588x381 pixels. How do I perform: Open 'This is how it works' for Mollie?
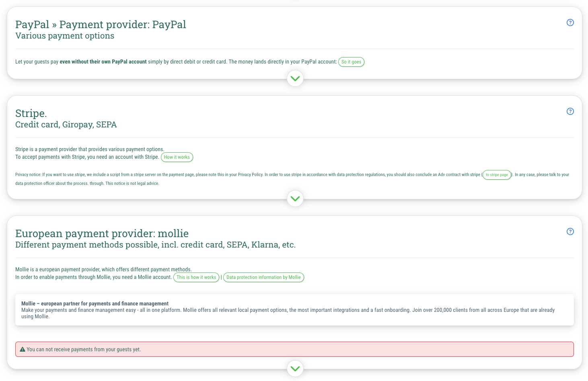(x=196, y=277)
